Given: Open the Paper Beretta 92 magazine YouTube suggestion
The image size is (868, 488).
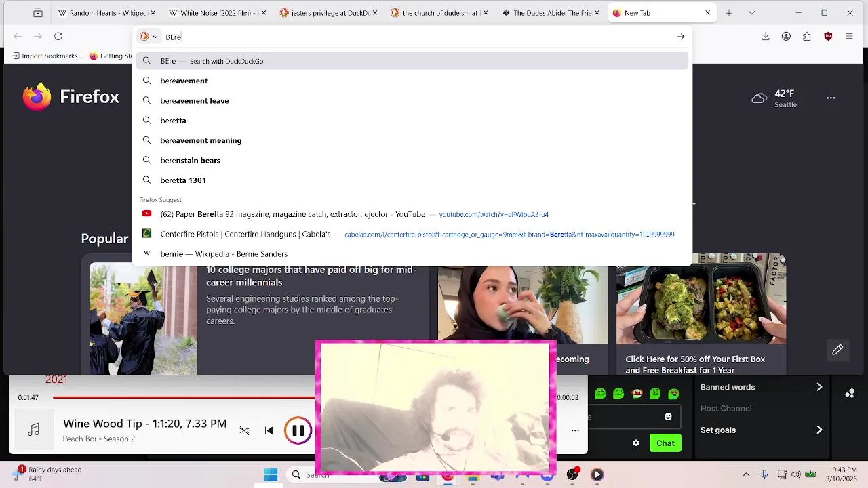Looking at the screenshot, I should 412,214.
